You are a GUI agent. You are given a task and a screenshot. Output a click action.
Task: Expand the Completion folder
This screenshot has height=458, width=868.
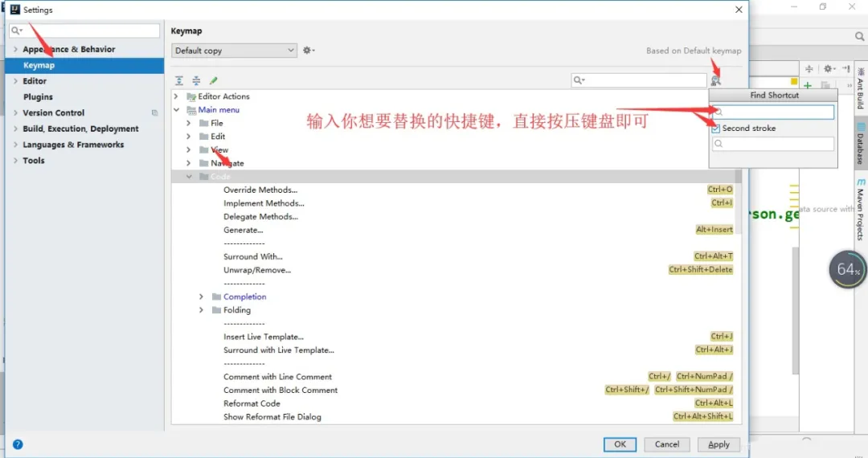click(x=202, y=296)
